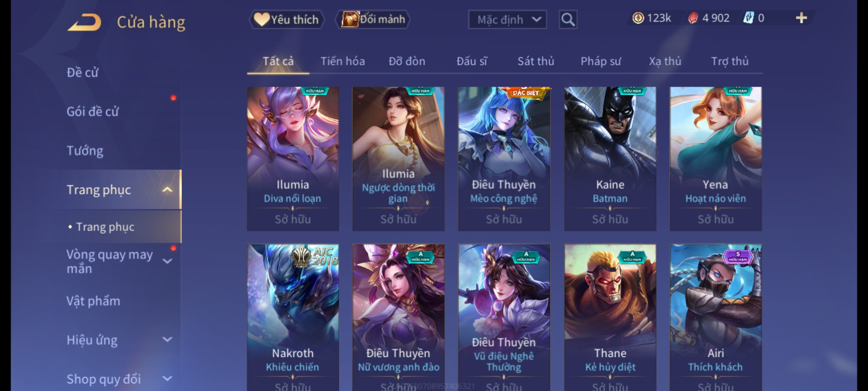Image resolution: width=868 pixels, height=391 pixels.
Task: Tap the gold coin balance icon
Action: 638,18
